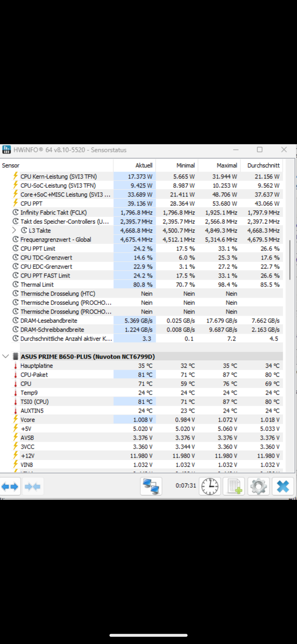Click the thermometer icon of Hauptplatine

tap(15, 366)
